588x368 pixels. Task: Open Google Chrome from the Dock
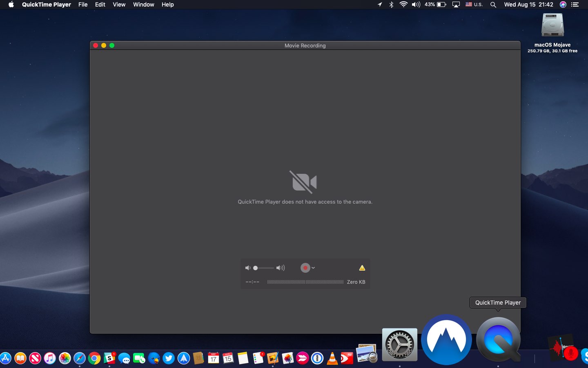coord(94,359)
